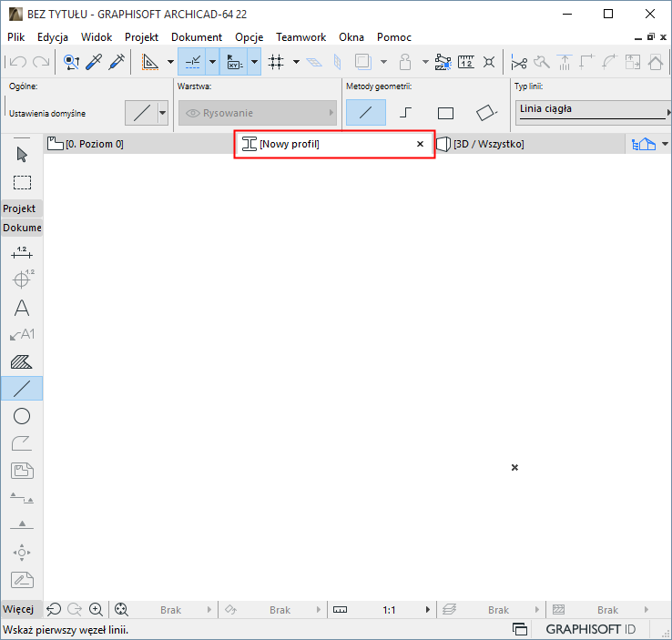Open the Widok menu
Viewport: 672px width, 640px height.
pos(97,37)
